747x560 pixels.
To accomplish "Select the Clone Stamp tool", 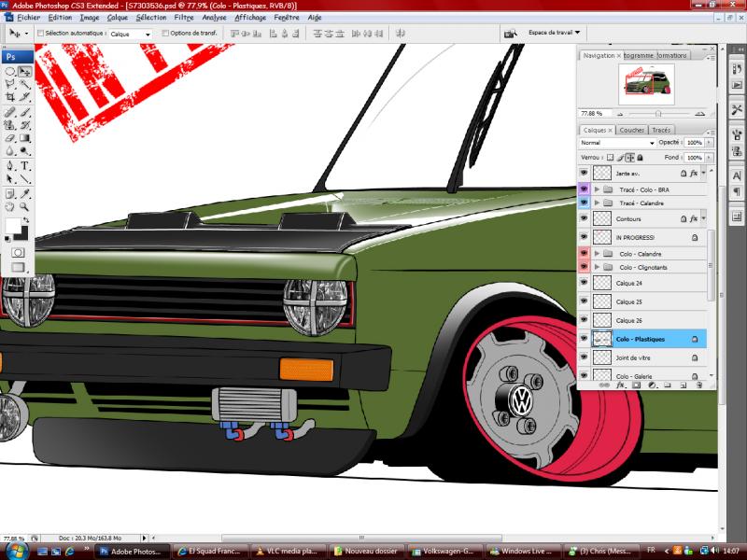I will click(x=10, y=125).
